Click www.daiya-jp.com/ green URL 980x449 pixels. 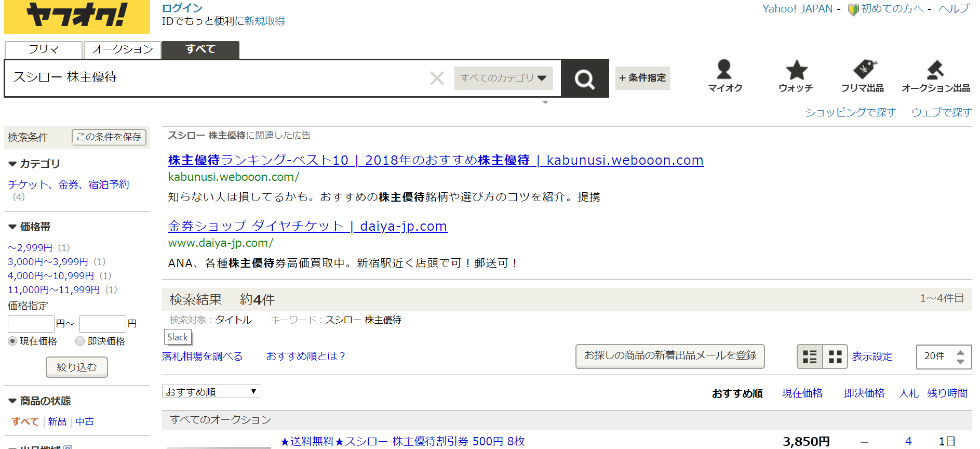click(x=220, y=243)
